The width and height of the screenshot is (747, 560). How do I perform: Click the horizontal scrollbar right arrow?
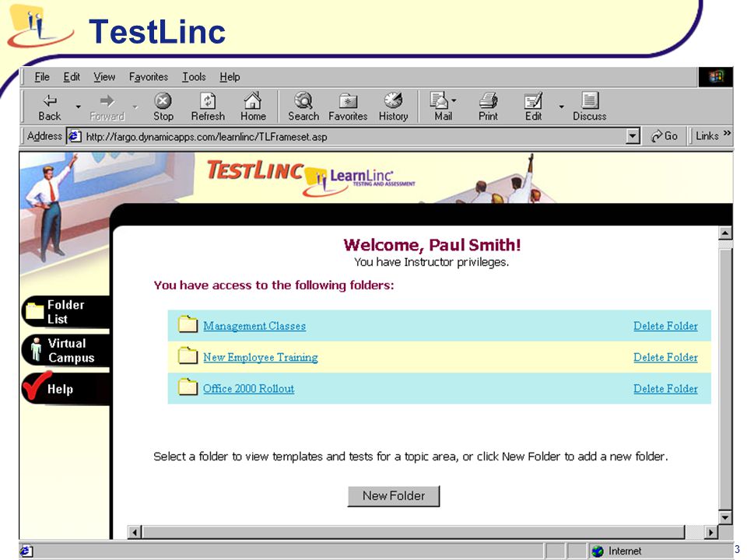pos(710,532)
